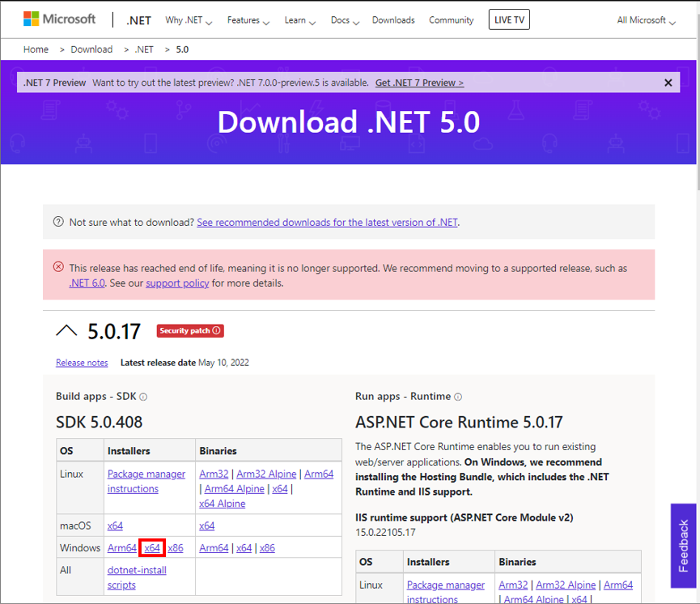
Task: Open the Features dropdown menu
Action: pos(248,20)
